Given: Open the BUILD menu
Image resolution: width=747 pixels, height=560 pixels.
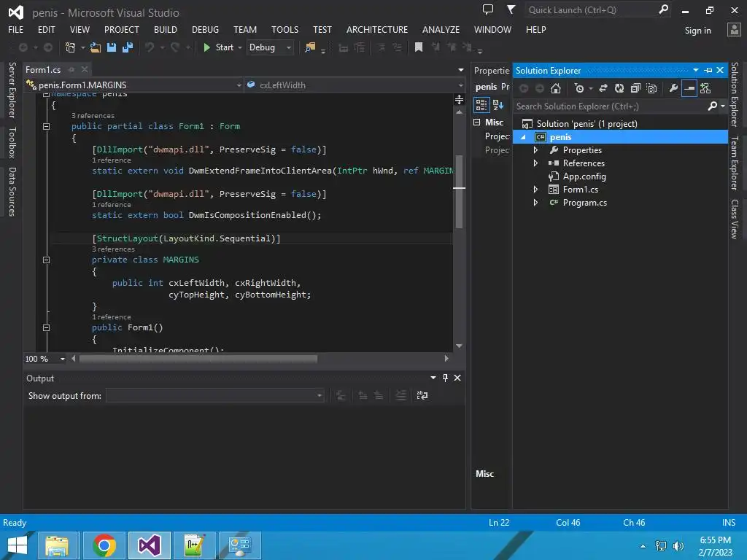Looking at the screenshot, I should [166, 29].
